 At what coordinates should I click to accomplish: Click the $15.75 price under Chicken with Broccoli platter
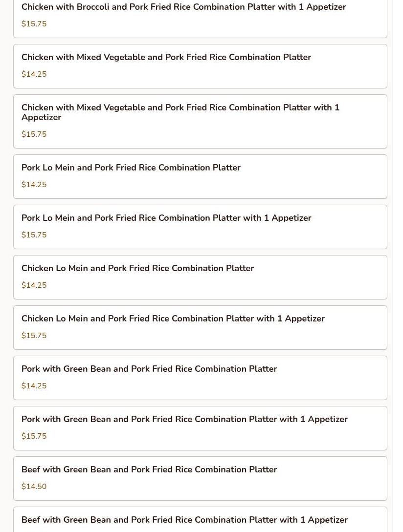pyautogui.click(x=34, y=24)
